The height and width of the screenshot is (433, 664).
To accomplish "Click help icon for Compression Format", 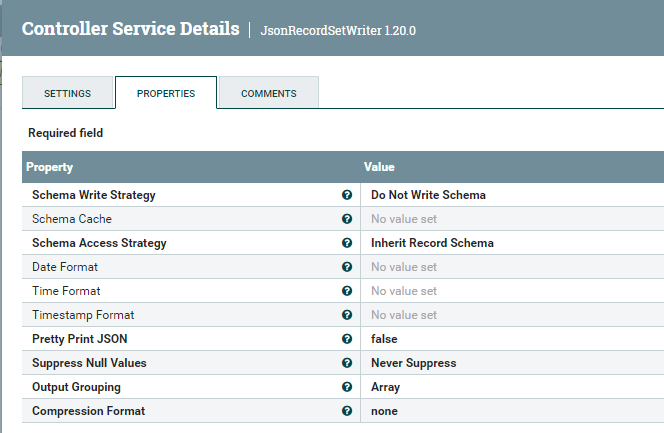I will [x=347, y=411].
